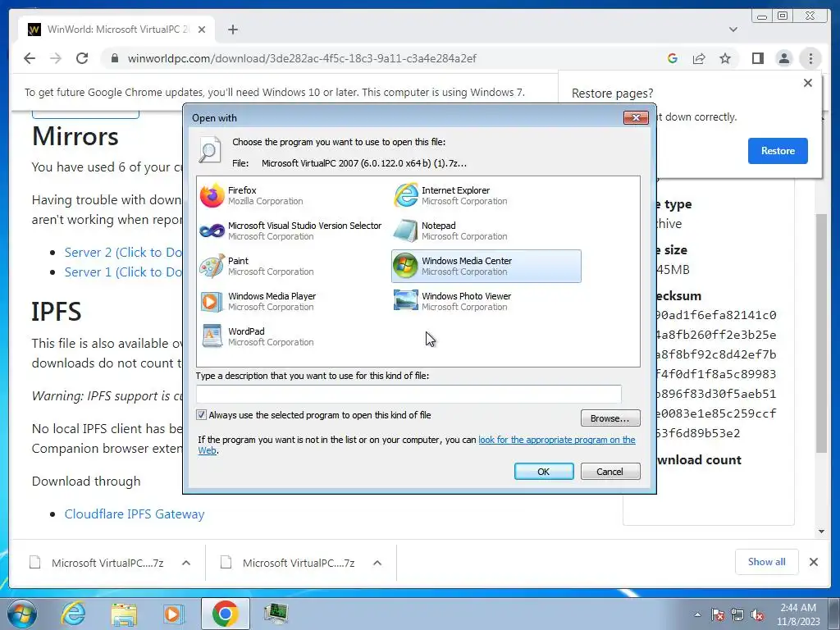The width and height of the screenshot is (840, 630).
Task: Select Windows Media Center entry
Action: pyautogui.click(x=486, y=267)
